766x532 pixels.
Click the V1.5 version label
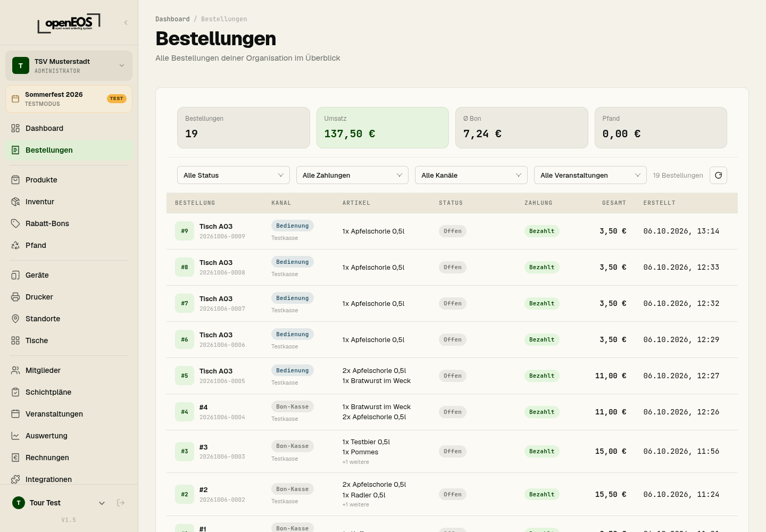[69, 520]
